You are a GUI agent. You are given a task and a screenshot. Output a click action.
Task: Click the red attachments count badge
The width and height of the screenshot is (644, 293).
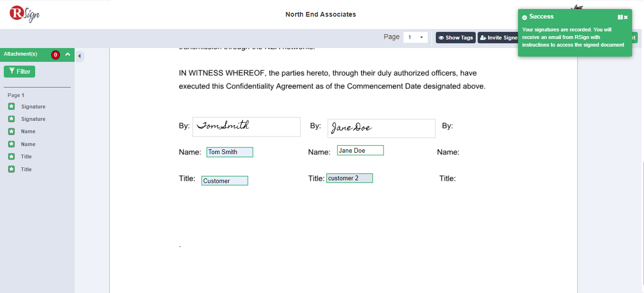56,54
